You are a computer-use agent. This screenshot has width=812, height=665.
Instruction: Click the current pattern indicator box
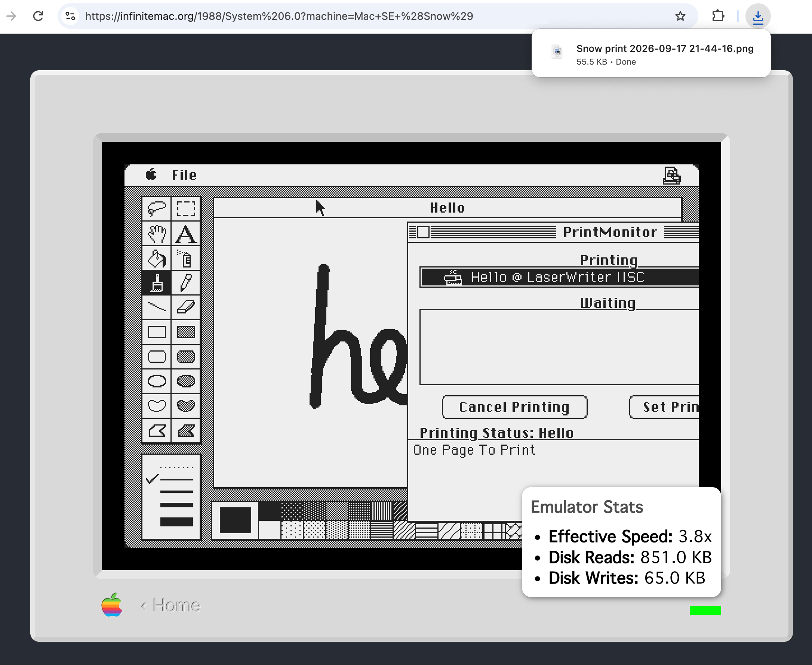click(235, 520)
